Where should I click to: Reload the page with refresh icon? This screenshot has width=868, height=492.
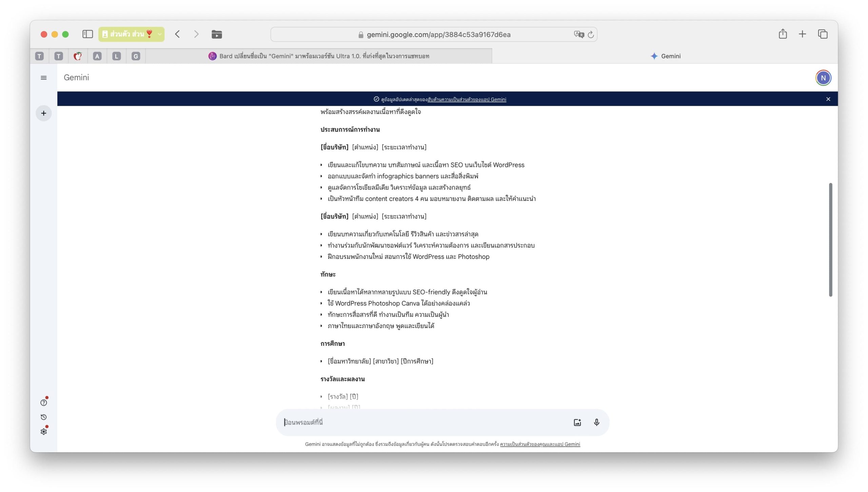click(x=591, y=34)
